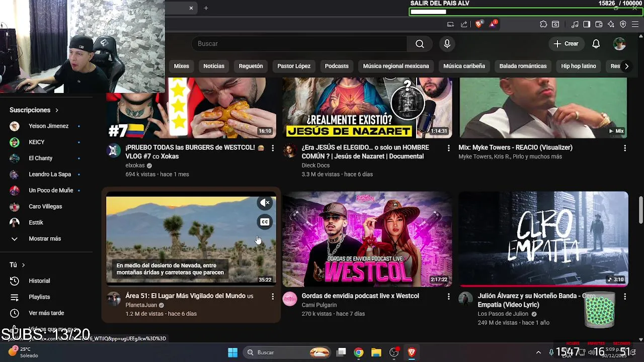The image size is (644, 362).
Task: Select the Música caribeña chip
Action: 464,66
